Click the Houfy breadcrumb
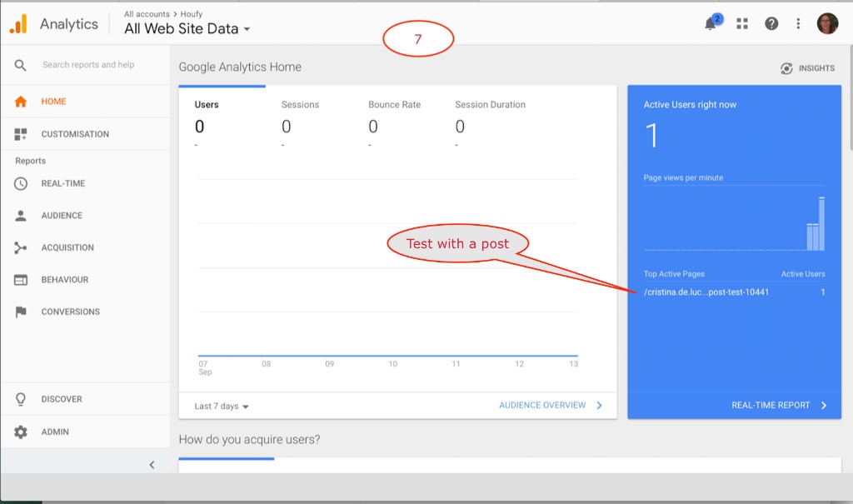The height and width of the screenshot is (504, 853). (x=192, y=14)
